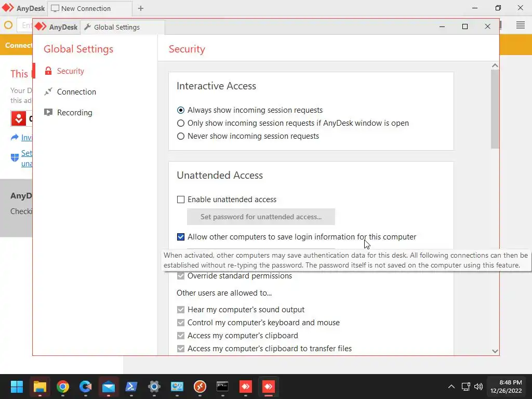This screenshot has height=399, width=532.
Task: Open the Command Prompt taskbar icon
Action: click(x=222, y=387)
